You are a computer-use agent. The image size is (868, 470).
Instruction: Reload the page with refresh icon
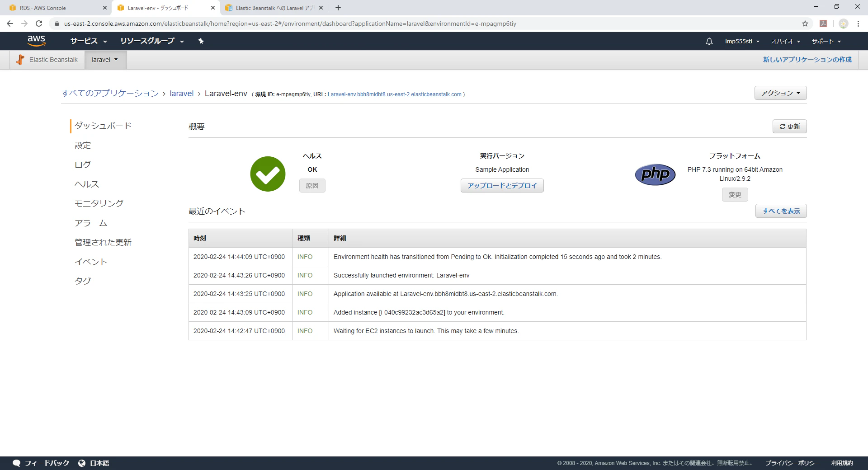39,23
